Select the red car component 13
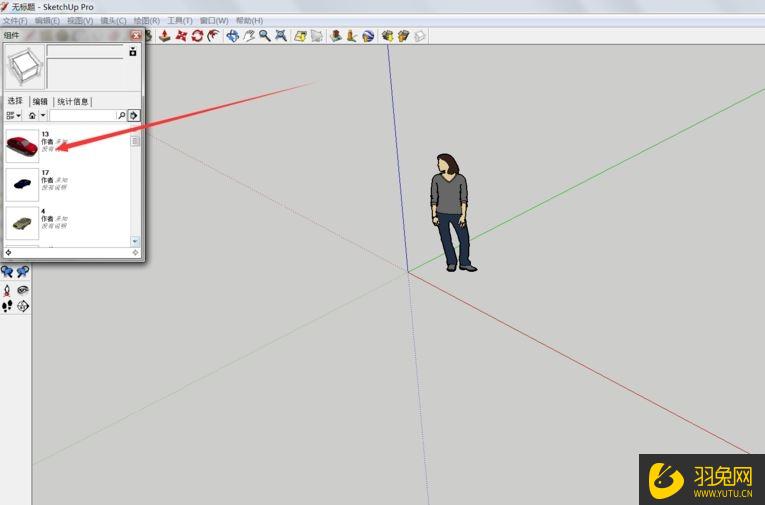 click(22, 146)
